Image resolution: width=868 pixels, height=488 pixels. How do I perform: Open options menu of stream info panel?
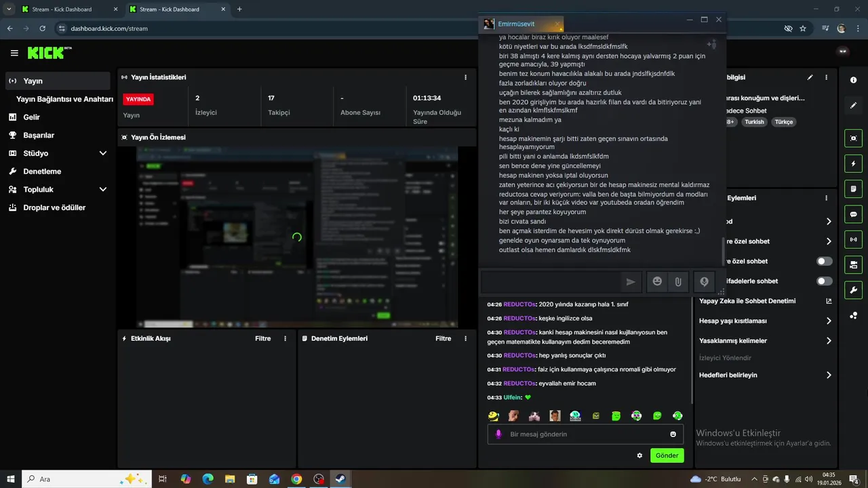pyautogui.click(x=826, y=77)
